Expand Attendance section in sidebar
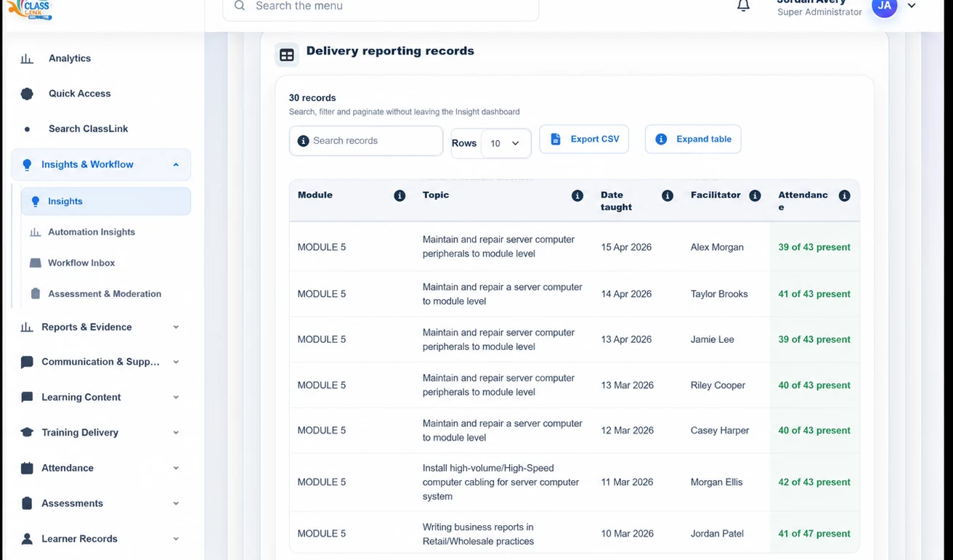Image resolution: width=953 pixels, height=560 pixels. 101,468
